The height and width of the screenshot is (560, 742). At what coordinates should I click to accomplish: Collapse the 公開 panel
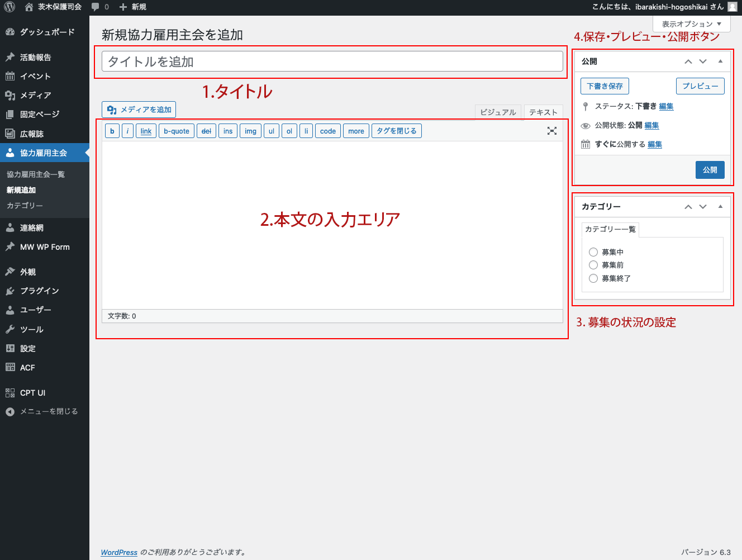720,61
